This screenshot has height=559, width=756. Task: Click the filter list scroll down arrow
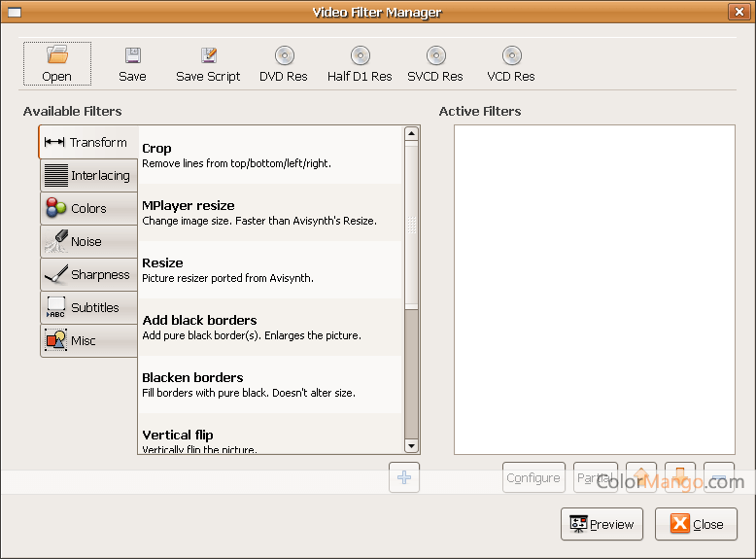(x=411, y=445)
